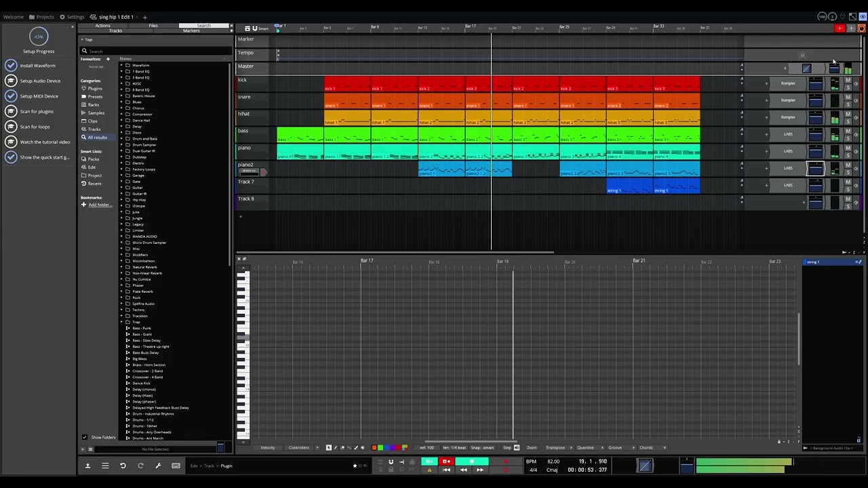Solo the piano track

848,155
